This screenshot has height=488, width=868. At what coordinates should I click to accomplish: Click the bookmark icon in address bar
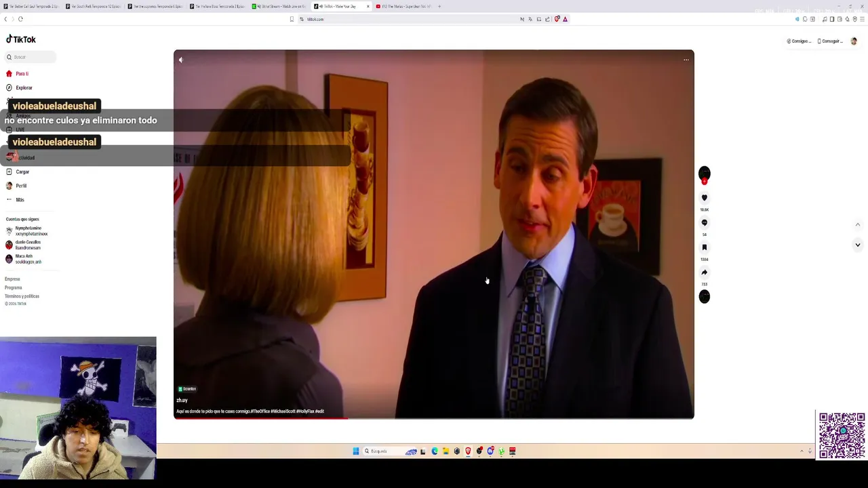coord(292,19)
